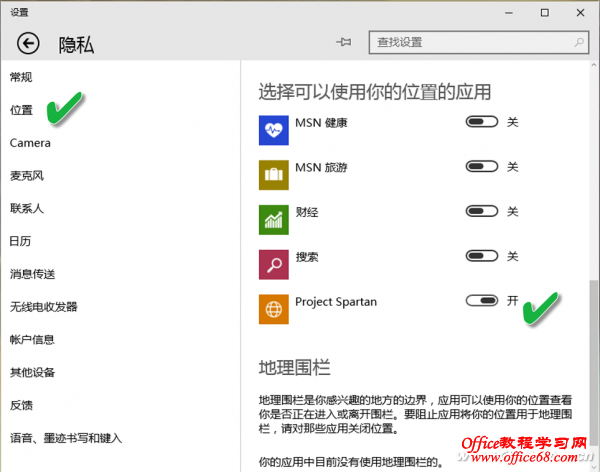The image size is (600, 472).
Task: Close the 设置 window
Action: [x=580, y=13]
